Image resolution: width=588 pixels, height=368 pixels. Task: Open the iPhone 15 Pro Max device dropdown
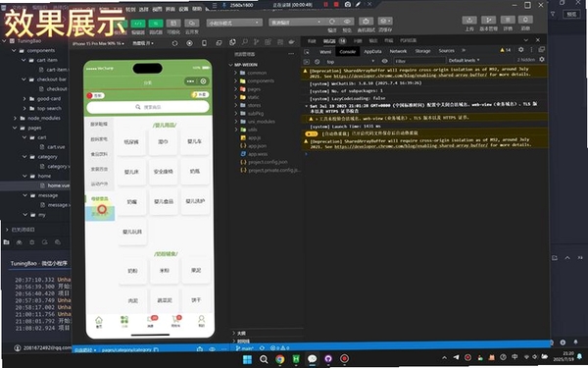pos(98,43)
